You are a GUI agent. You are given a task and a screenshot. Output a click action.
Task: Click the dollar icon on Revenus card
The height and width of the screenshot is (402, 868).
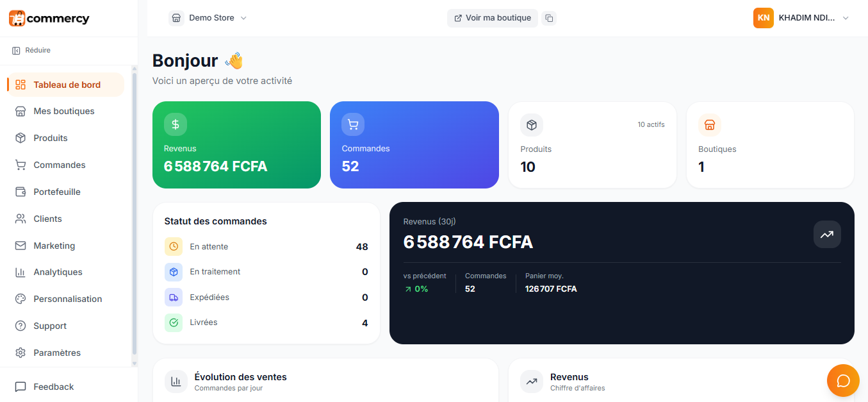pyautogui.click(x=176, y=124)
